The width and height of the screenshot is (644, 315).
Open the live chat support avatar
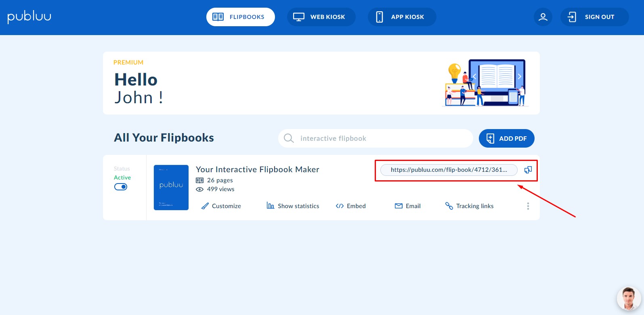(628, 299)
